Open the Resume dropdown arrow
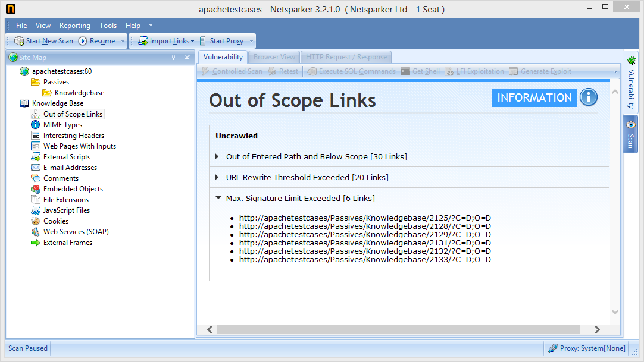644x362 pixels. pyautogui.click(x=122, y=40)
